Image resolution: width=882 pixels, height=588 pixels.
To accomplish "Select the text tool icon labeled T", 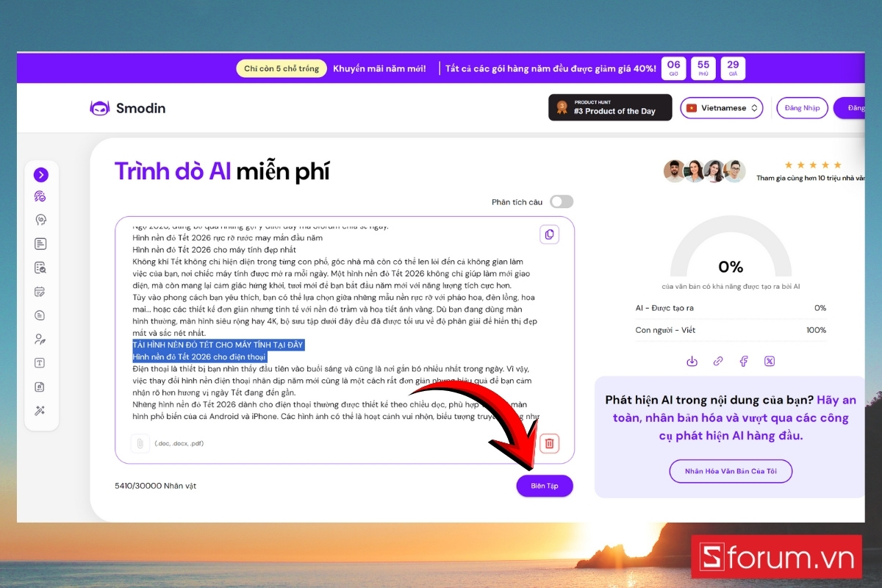I will pos(41,362).
